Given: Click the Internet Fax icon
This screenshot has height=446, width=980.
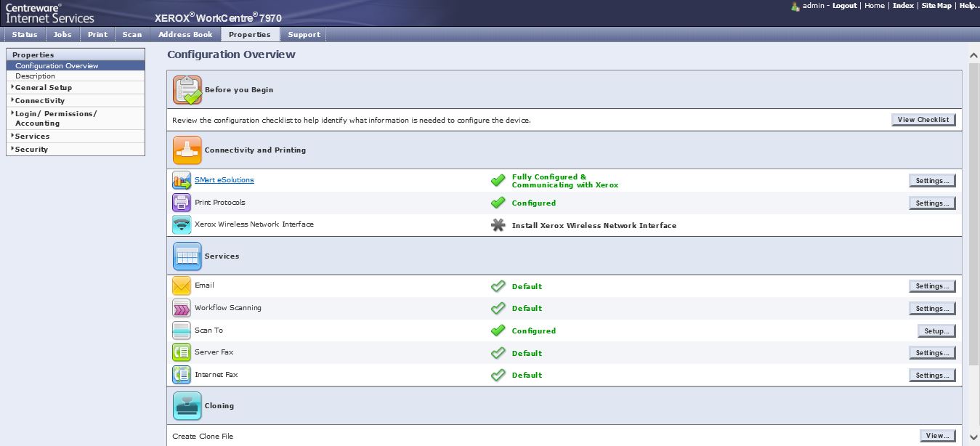Looking at the screenshot, I should tap(181, 375).
